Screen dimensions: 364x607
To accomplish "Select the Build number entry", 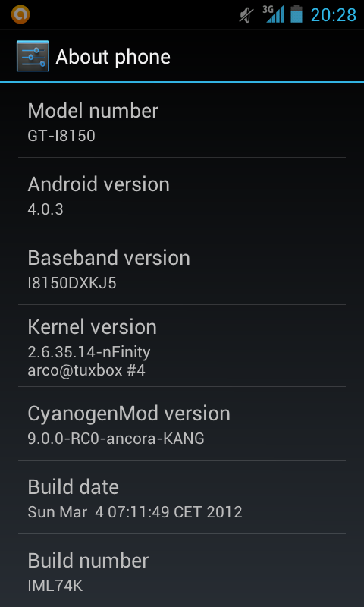I will click(182, 571).
